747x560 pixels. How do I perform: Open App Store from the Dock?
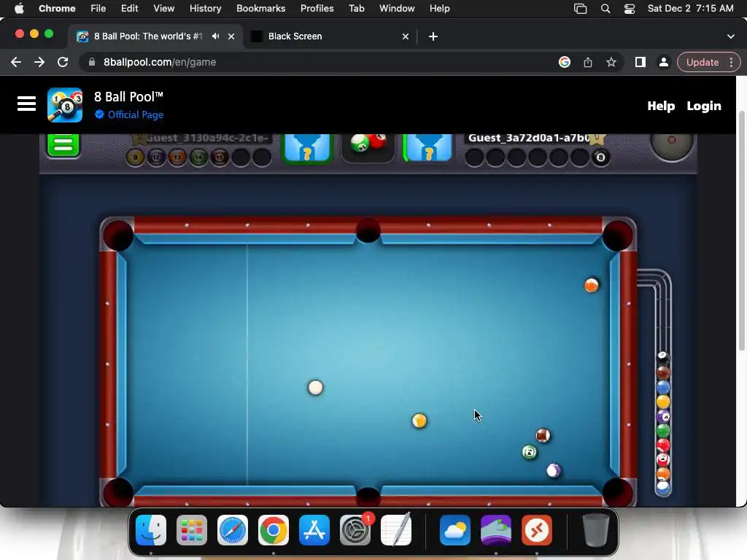click(x=314, y=530)
